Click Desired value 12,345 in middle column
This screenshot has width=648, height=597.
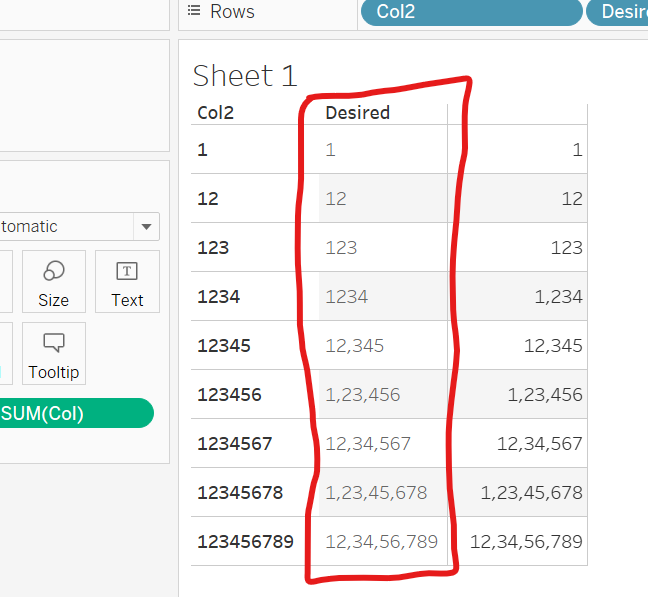355,346
